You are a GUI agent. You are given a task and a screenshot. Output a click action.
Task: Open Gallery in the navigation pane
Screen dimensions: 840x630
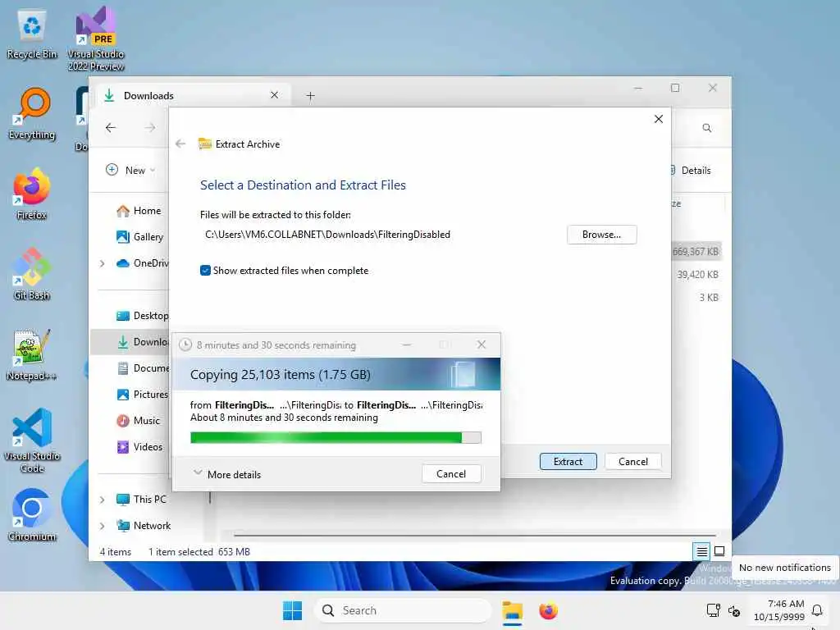click(x=139, y=237)
